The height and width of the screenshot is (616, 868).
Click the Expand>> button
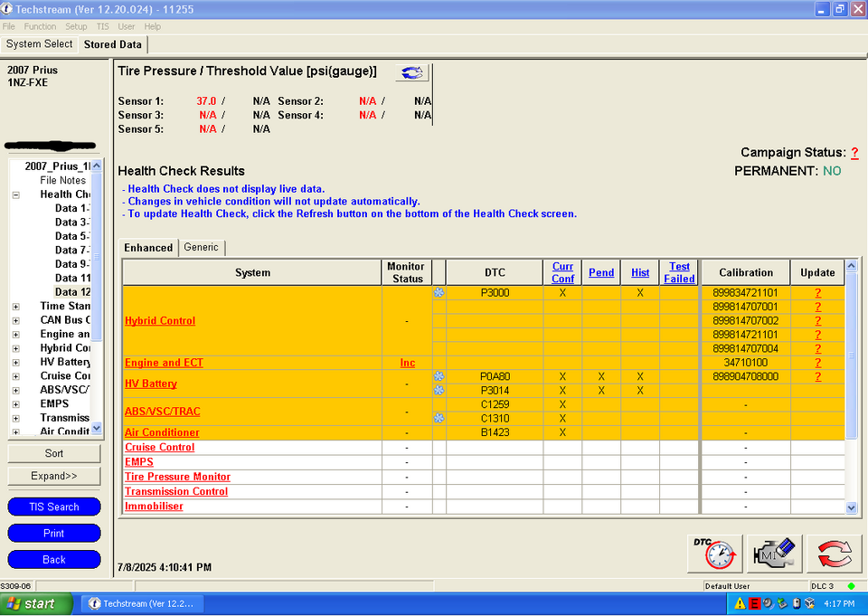coord(54,476)
